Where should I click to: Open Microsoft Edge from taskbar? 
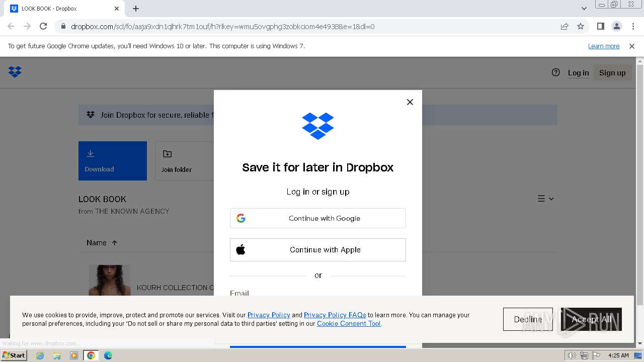108,355
